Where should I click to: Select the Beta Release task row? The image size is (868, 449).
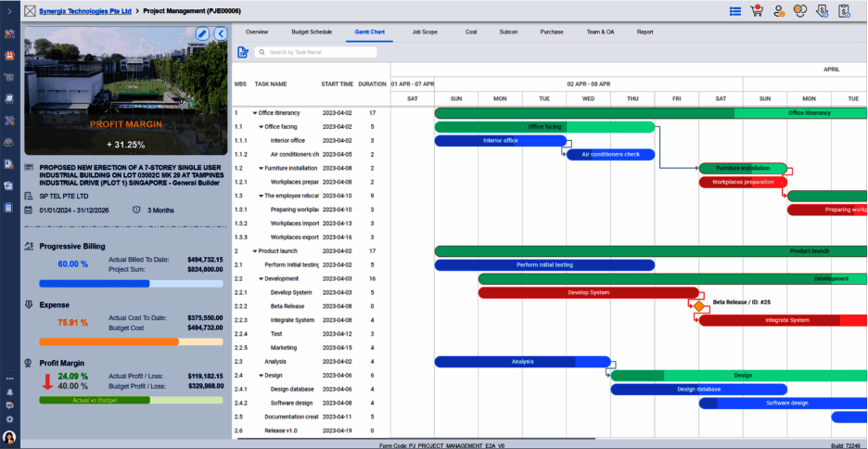pyautogui.click(x=311, y=306)
